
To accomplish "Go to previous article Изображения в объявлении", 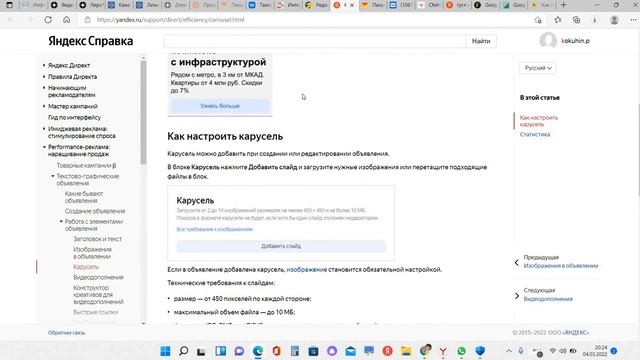I will tap(561, 266).
